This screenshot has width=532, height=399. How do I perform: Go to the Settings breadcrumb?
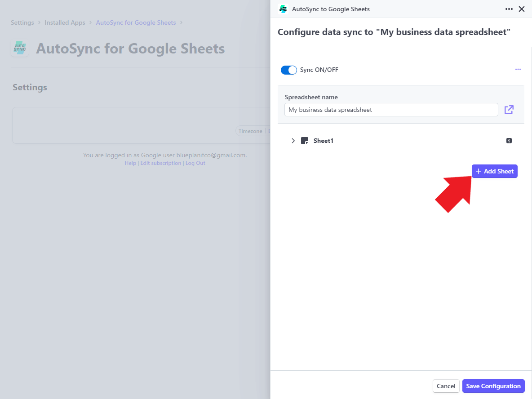(x=22, y=23)
